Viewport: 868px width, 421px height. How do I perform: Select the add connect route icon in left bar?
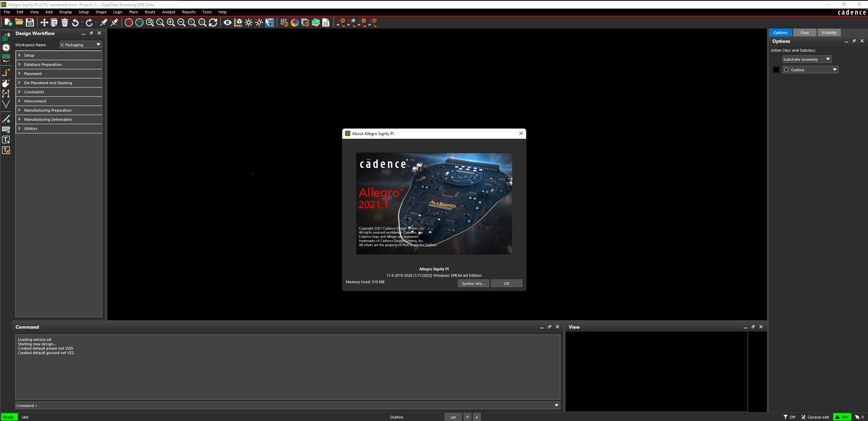pyautogui.click(x=6, y=72)
